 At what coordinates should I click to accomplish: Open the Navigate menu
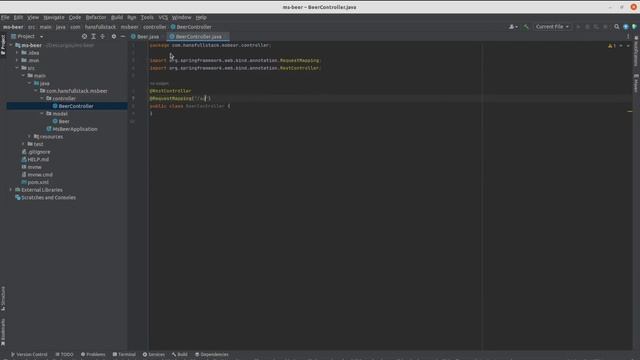click(54, 18)
